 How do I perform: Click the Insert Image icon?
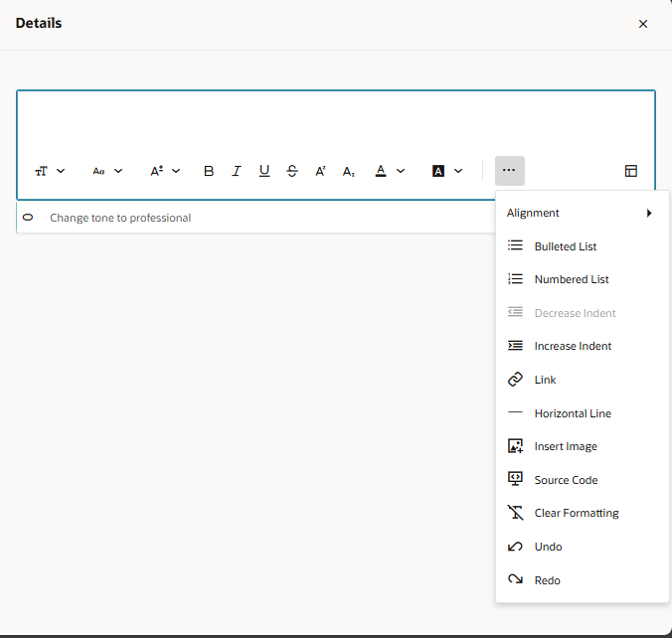coord(515,445)
